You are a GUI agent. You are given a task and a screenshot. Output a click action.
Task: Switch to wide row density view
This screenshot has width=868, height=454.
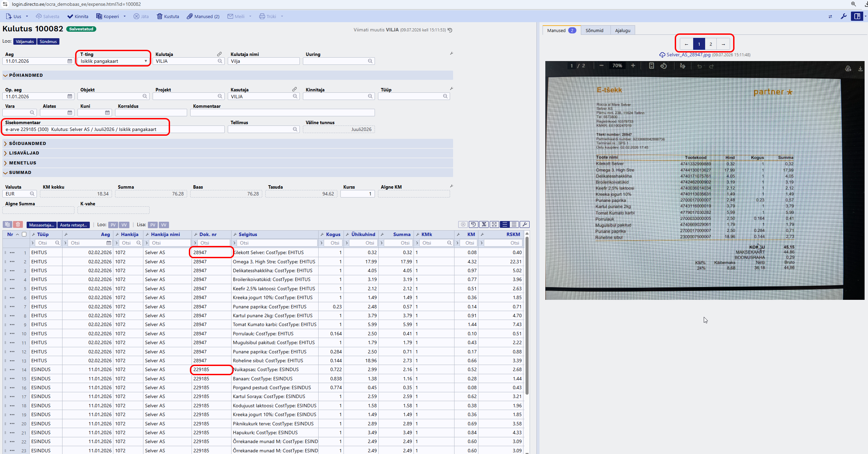[515, 224]
